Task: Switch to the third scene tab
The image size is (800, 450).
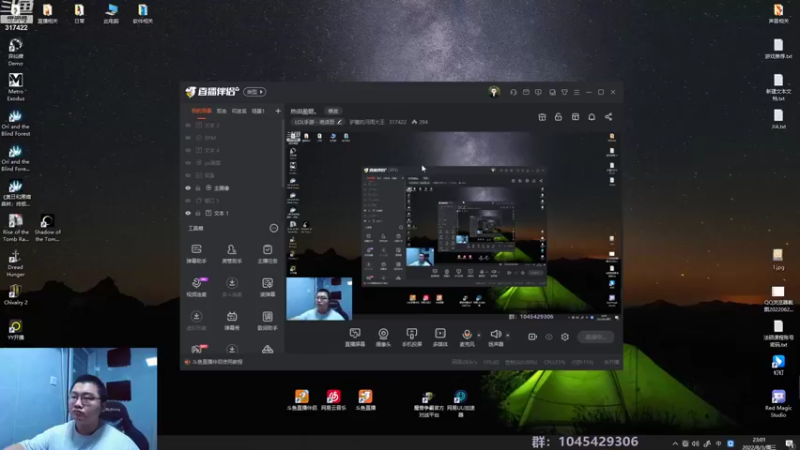Action: click(239, 111)
